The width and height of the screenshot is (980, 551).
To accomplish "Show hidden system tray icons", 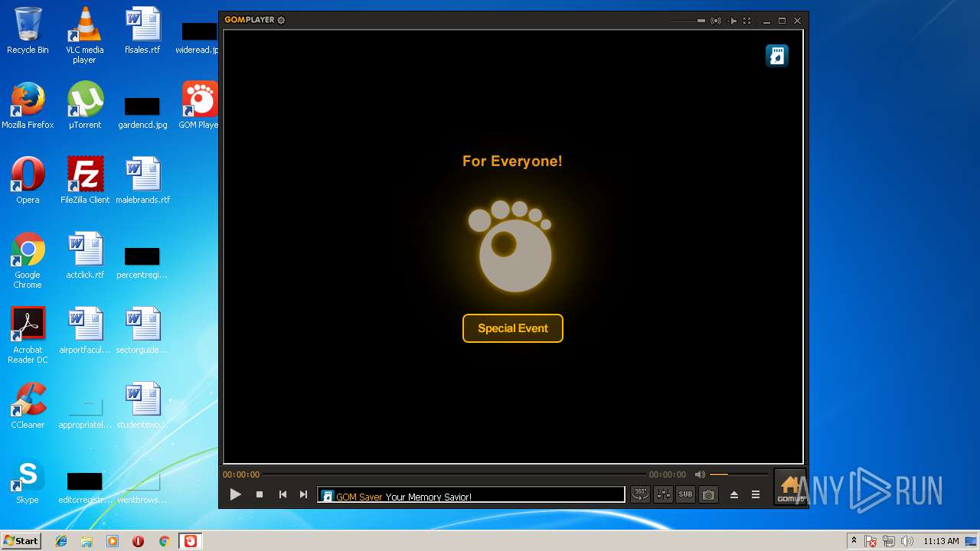I will pos(854,541).
